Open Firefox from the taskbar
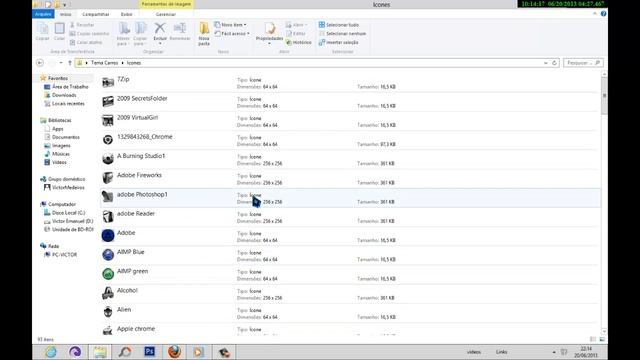The height and width of the screenshot is (360, 640). 174,352
